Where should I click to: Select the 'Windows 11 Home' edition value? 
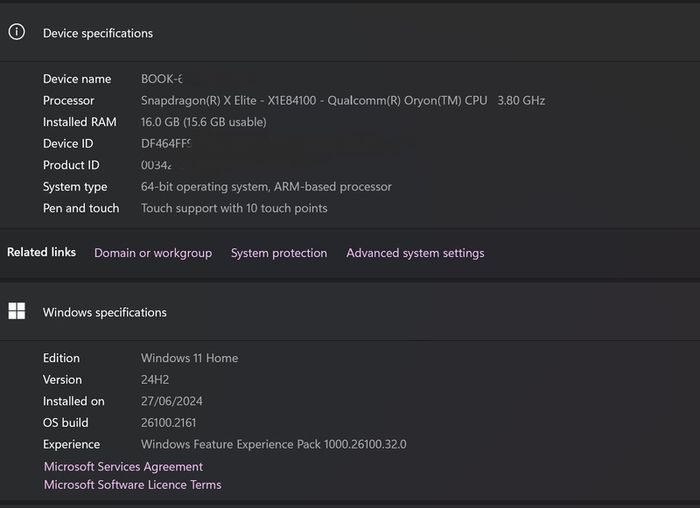(x=189, y=358)
